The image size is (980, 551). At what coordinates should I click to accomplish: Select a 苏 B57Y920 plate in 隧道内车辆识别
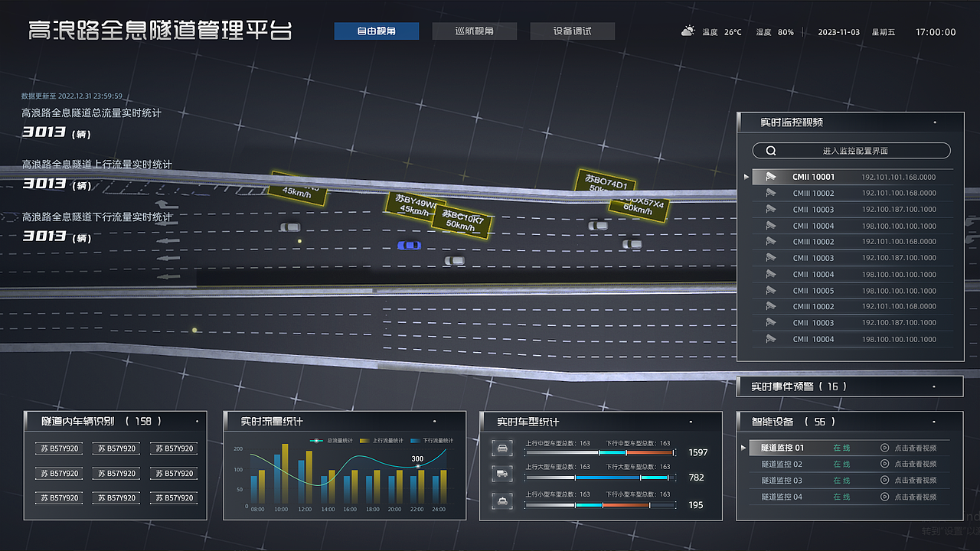(x=59, y=448)
